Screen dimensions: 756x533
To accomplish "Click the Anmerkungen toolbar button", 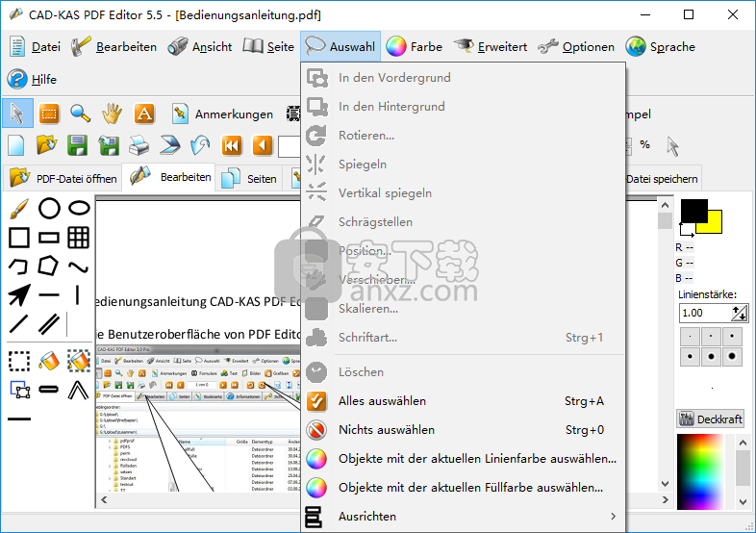I will tap(222, 114).
